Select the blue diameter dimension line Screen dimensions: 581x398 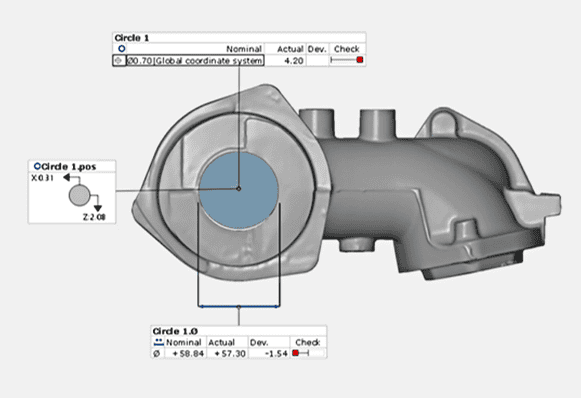click(239, 306)
